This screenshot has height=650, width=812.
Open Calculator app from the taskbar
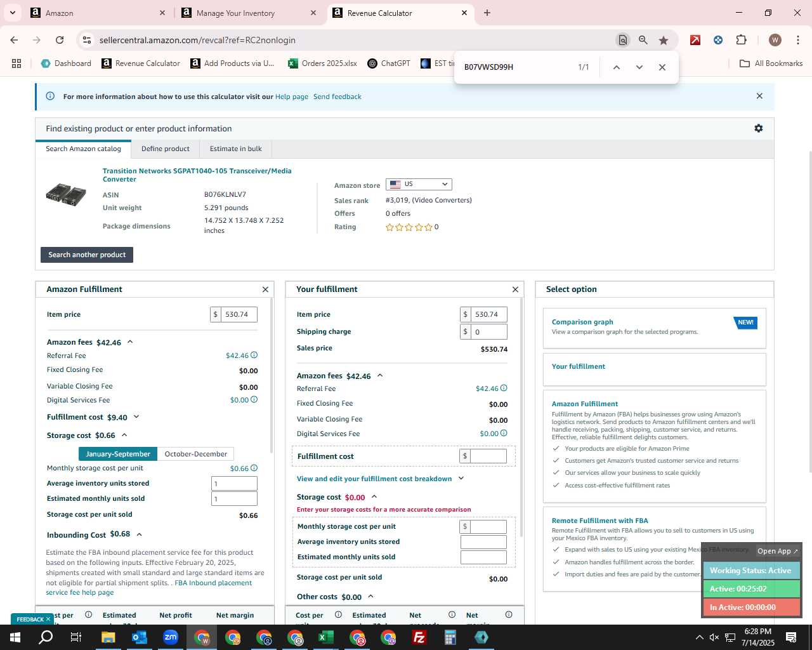[x=450, y=637]
